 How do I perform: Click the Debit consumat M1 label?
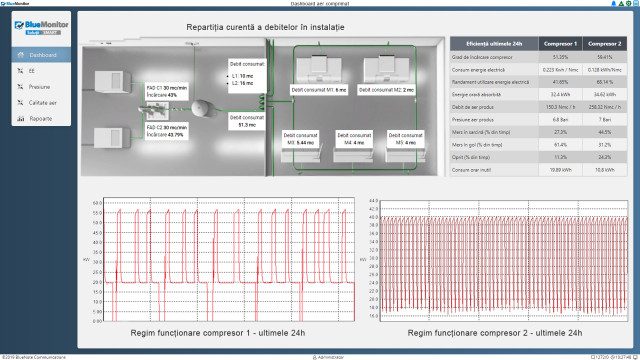coord(319,90)
